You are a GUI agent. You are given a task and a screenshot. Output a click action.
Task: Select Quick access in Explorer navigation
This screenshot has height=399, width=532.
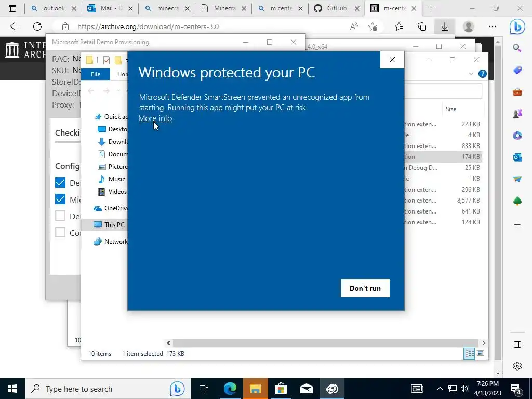[x=111, y=117]
